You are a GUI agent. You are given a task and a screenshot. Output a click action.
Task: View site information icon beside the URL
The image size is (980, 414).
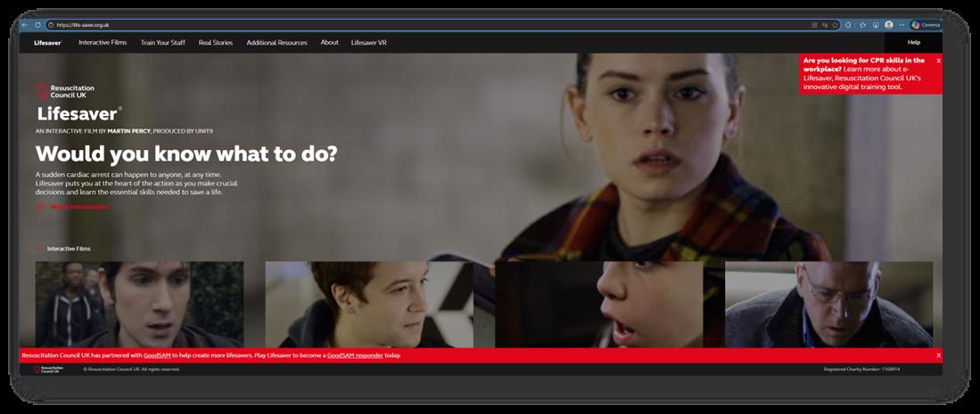point(51,25)
